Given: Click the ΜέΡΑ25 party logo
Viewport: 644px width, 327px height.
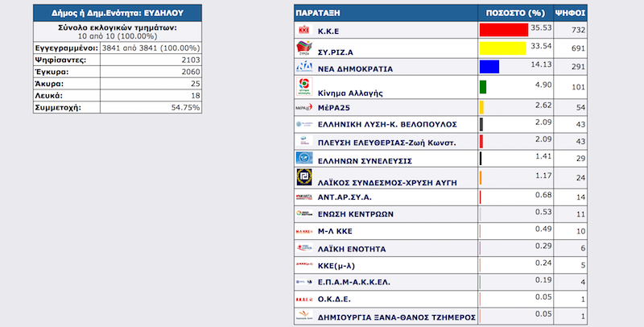Looking at the screenshot, I should point(305,106).
